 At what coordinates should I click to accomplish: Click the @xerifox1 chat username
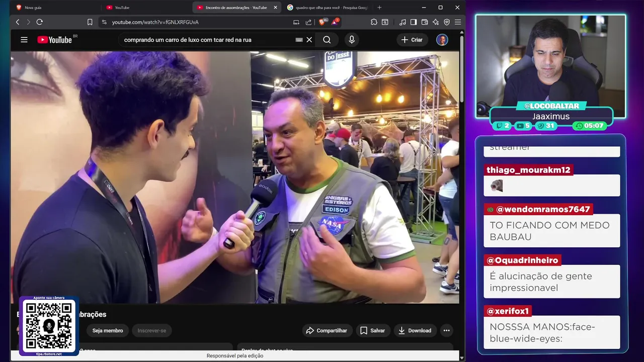pyautogui.click(x=508, y=311)
